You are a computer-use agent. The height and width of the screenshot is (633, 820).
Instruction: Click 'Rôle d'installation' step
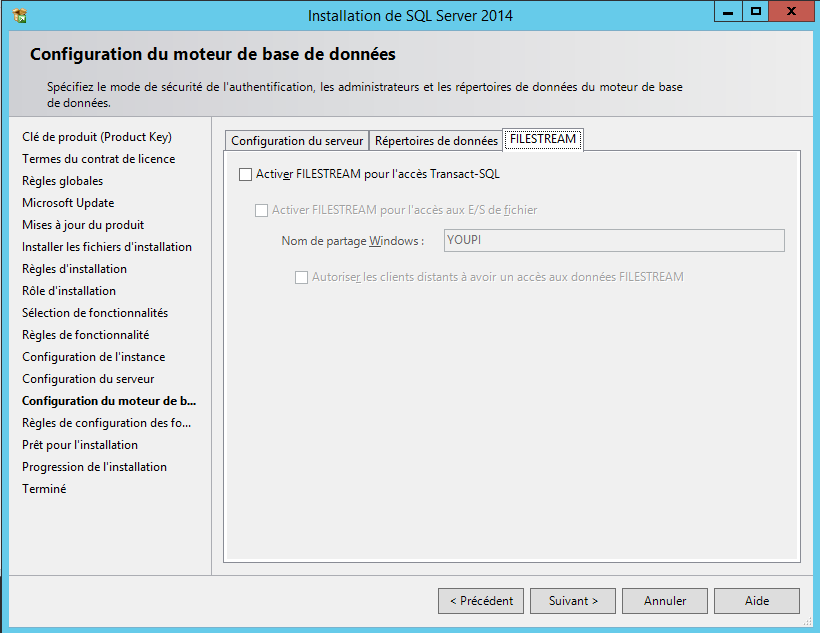69,291
